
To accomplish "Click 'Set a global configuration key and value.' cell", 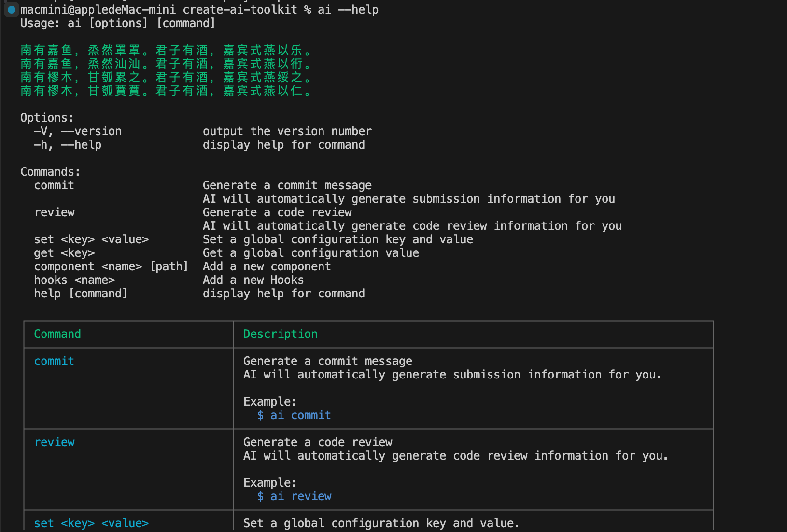I will [381, 523].
